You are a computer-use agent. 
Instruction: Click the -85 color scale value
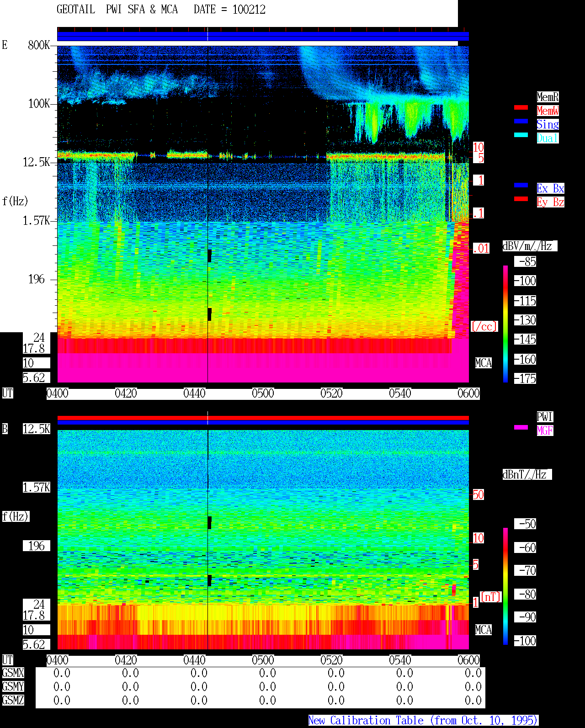tap(526, 262)
